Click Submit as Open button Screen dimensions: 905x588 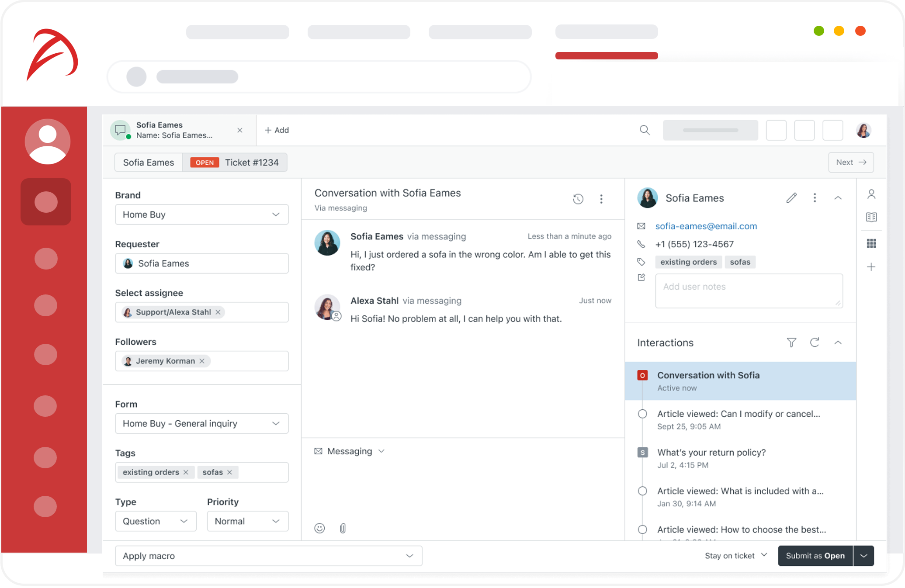[x=815, y=556]
